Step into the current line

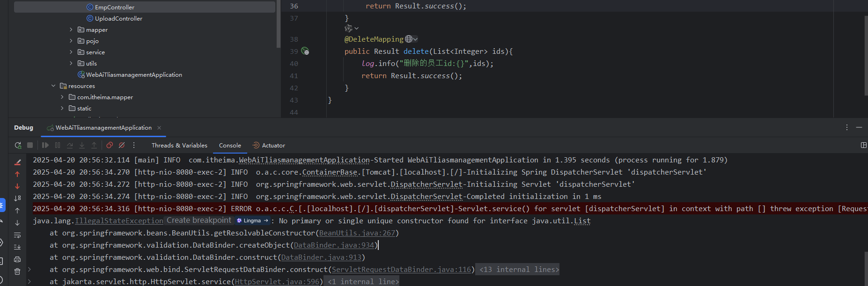coord(82,146)
